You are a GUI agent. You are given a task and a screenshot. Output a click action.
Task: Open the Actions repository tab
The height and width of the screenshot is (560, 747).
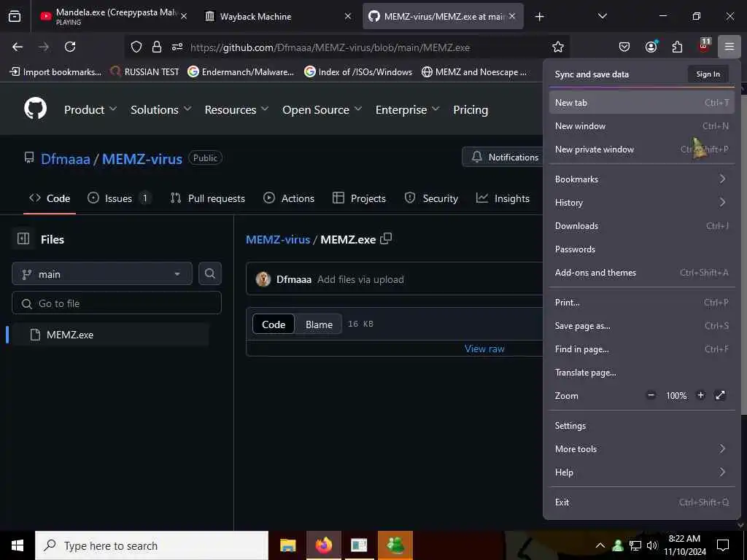click(x=289, y=198)
